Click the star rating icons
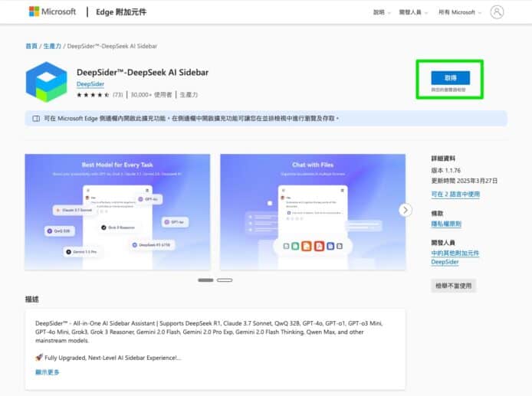This screenshot has width=532, height=396. point(93,95)
